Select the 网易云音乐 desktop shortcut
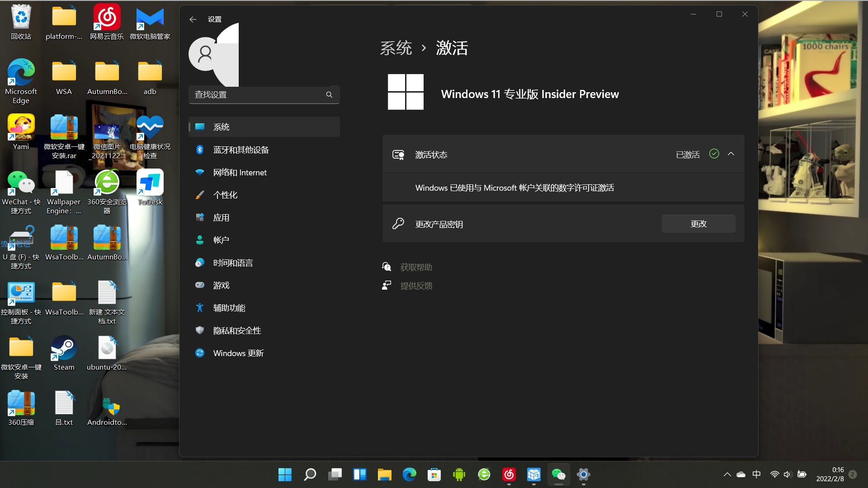The height and width of the screenshot is (488, 868). 107,22
